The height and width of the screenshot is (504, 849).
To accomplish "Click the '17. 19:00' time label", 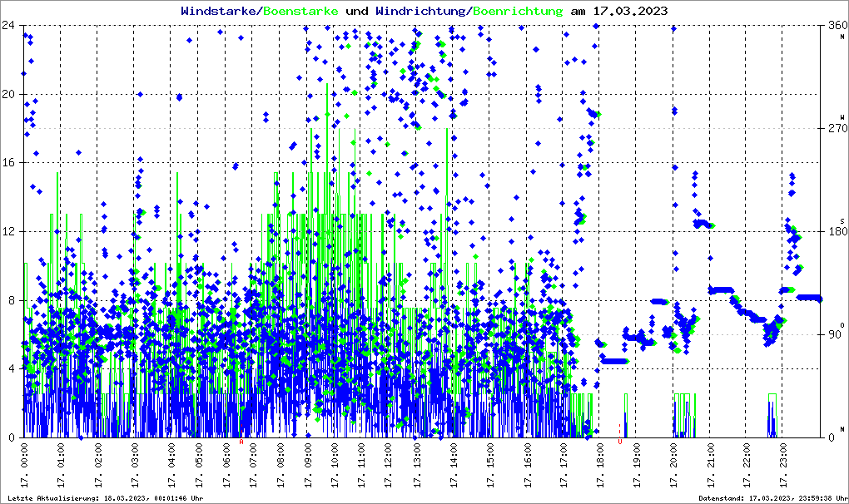I will click(637, 465).
